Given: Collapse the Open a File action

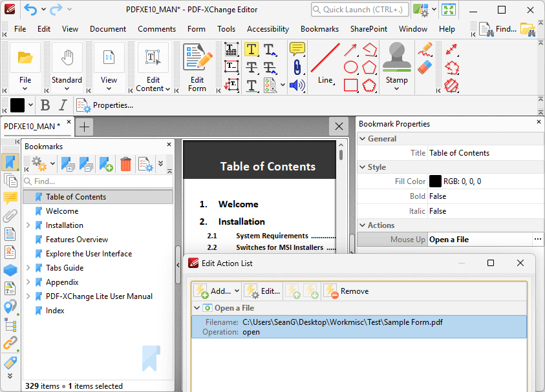Looking at the screenshot, I should click(x=197, y=308).
